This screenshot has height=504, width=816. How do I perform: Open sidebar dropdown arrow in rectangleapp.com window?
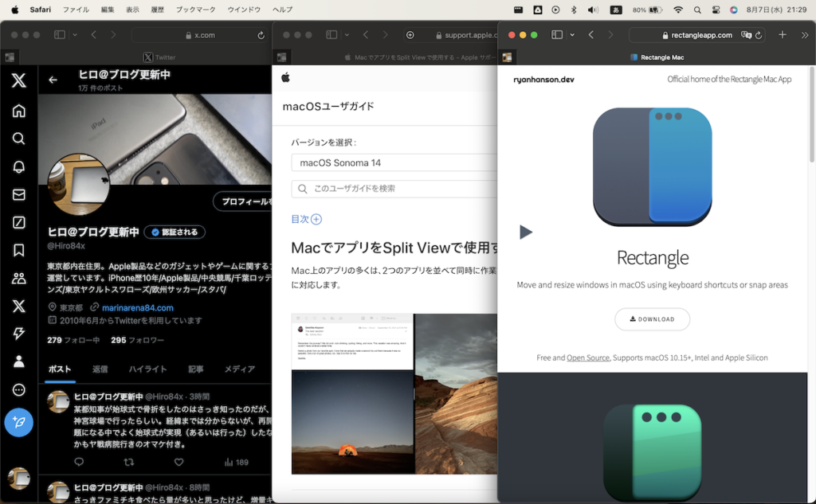click(x=572, y=35)
